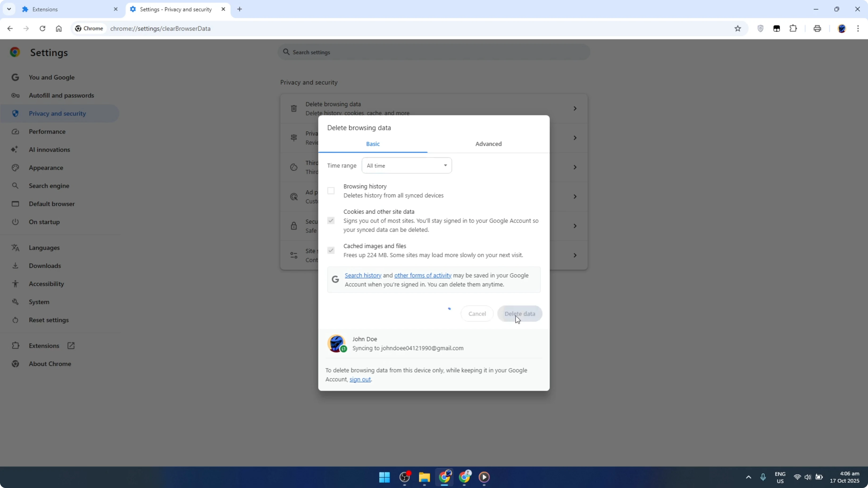This screenshot has height=488, width=868.
Task: Show hidden system tray icons
Action: point(748,477)
